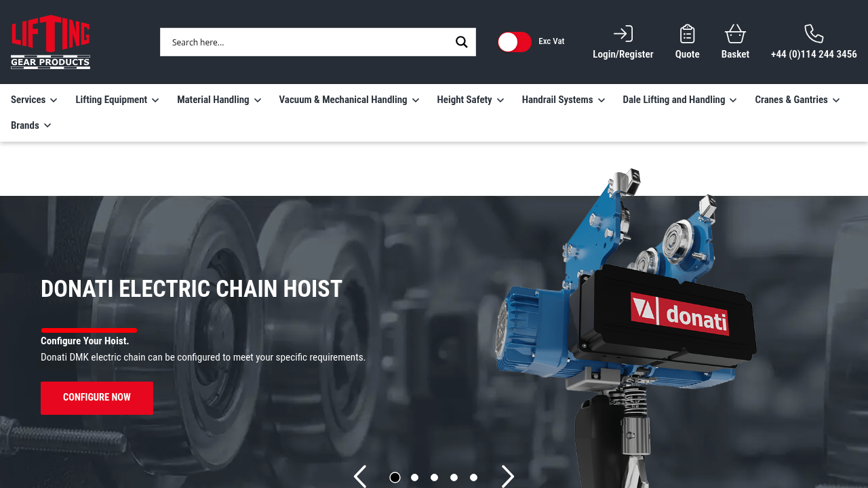Open the Login/Register arrow icon
The height and width of the screenshot is (488, 868).
623,34
